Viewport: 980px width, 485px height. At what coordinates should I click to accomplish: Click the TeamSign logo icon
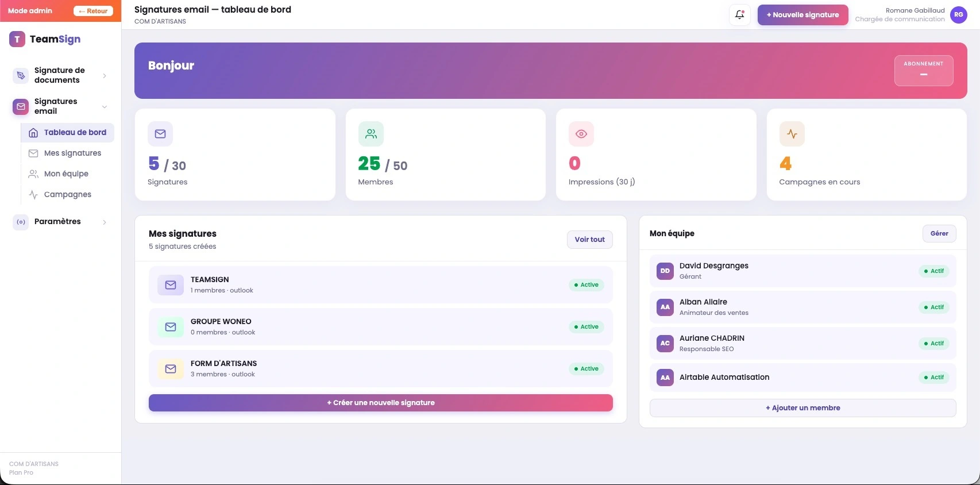coord(17,39)
